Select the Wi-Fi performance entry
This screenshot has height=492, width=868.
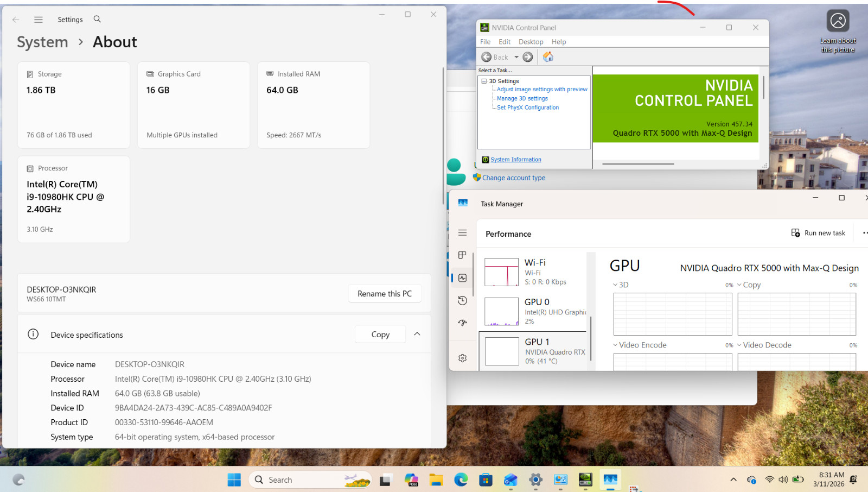tap(534, 272)
